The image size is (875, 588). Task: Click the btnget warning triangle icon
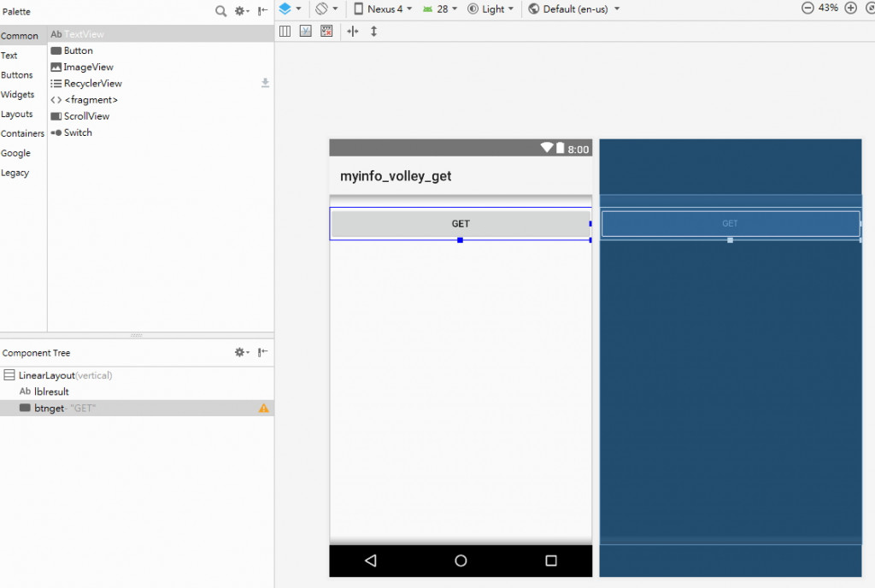[263, 409]
